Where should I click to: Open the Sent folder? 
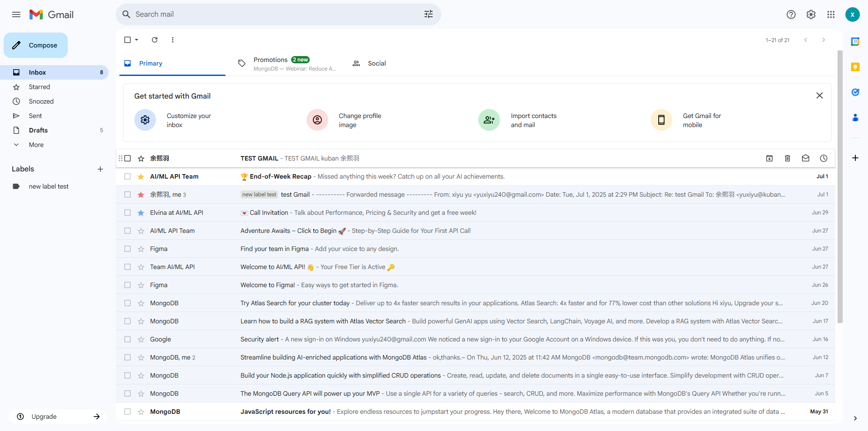click(x=54, y=116)
